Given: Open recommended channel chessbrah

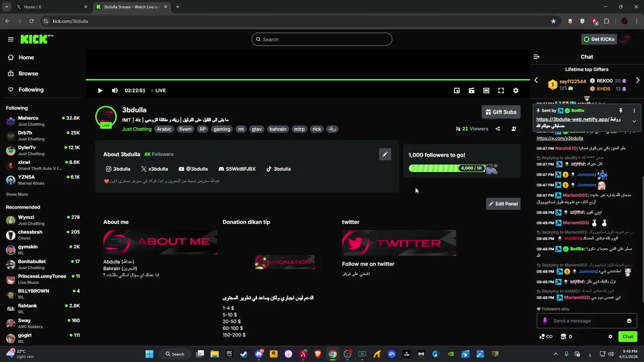Looking at the screenshot, I should [x=43, y=235].
